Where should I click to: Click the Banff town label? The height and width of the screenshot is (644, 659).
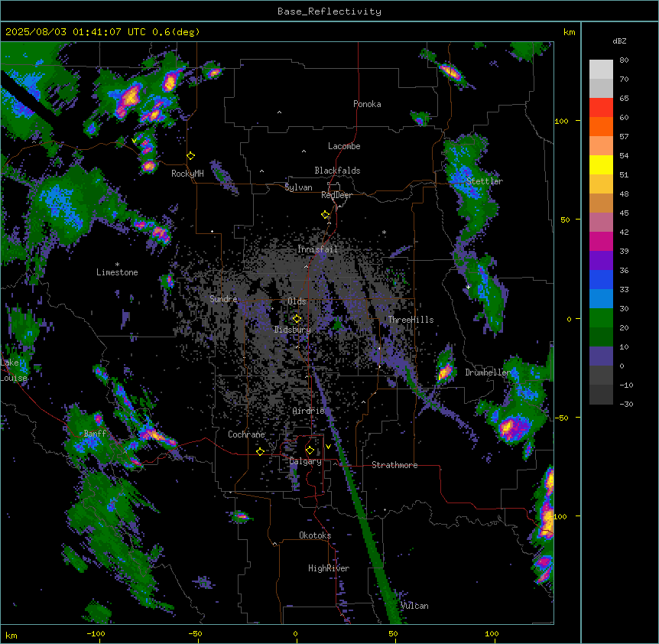[95, 434]
